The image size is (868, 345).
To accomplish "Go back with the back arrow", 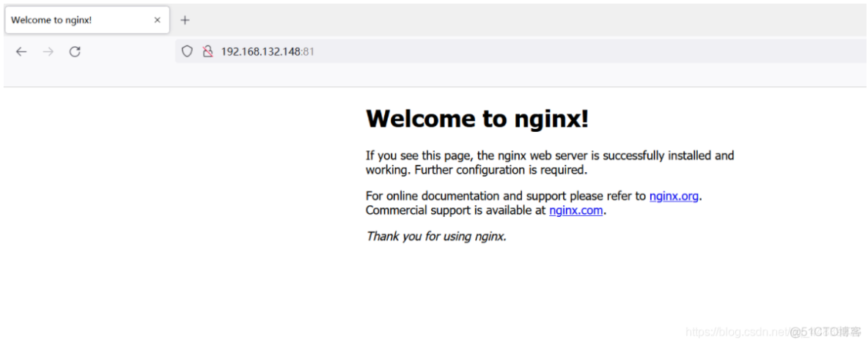I will click(x=21, y=52).
